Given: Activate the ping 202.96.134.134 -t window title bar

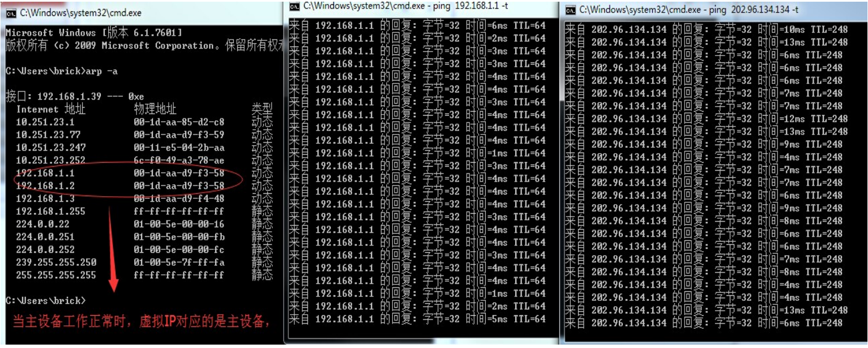Looking at the screenshot, I should click(x=713, y=10).
